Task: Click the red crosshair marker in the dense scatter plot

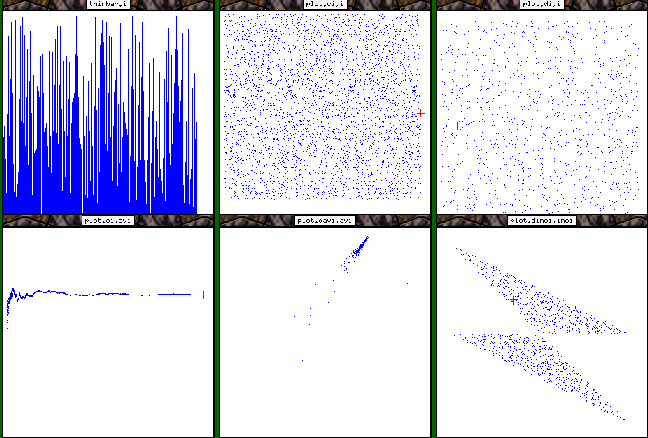Action: click(x=421, y=113)
